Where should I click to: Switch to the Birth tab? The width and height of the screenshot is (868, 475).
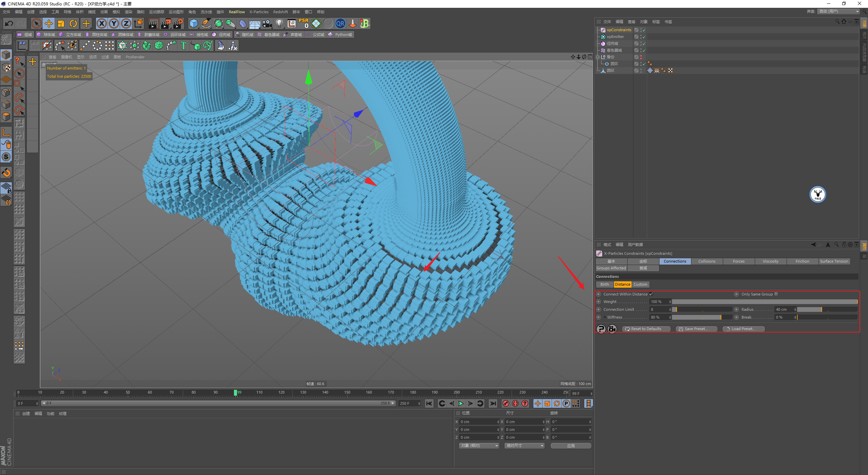(605, 284)
